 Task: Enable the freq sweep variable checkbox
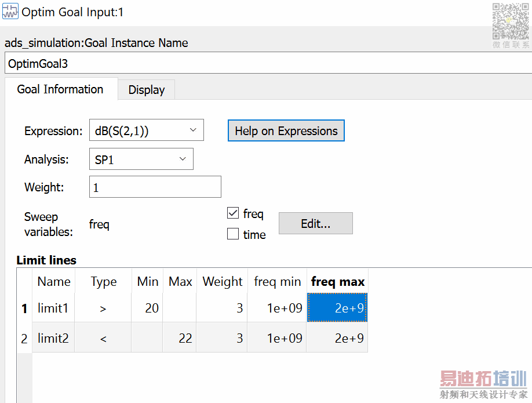234,213
